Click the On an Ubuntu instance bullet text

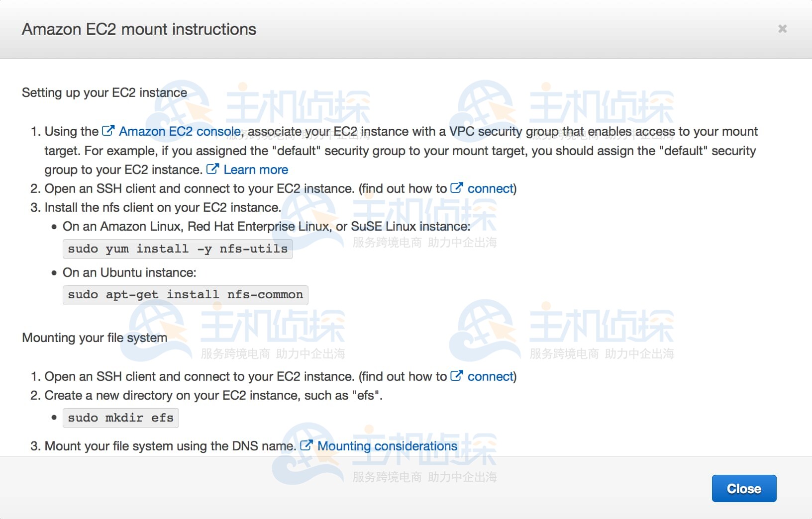coord(129,272)
